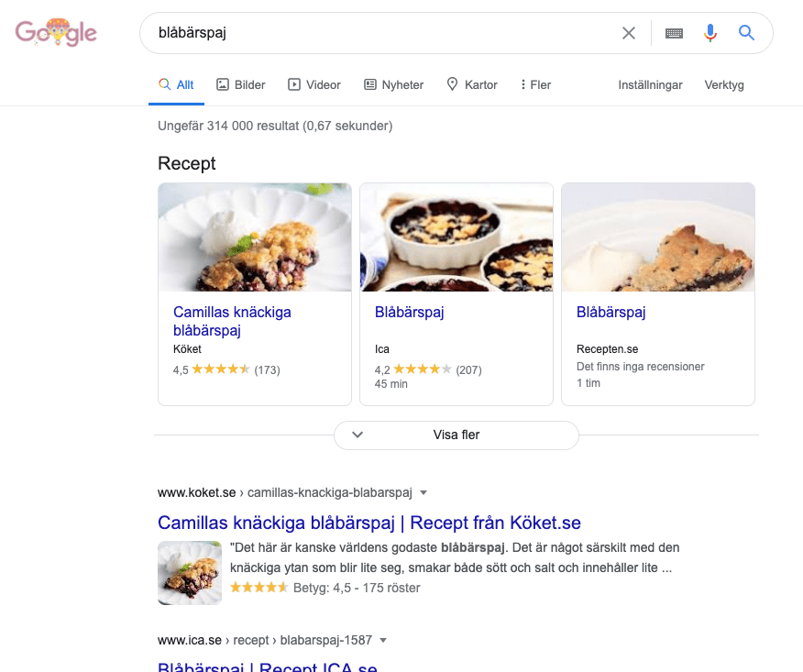Clear the search box with the X icon
The image size is (803, 672).
628,33
